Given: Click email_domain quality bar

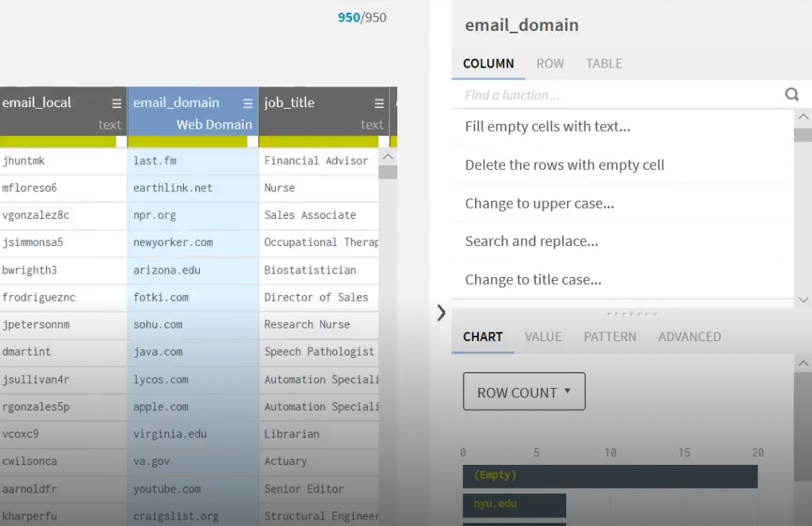Looking at the screenshot, I should pyautogui.click(x=193, y=141).
